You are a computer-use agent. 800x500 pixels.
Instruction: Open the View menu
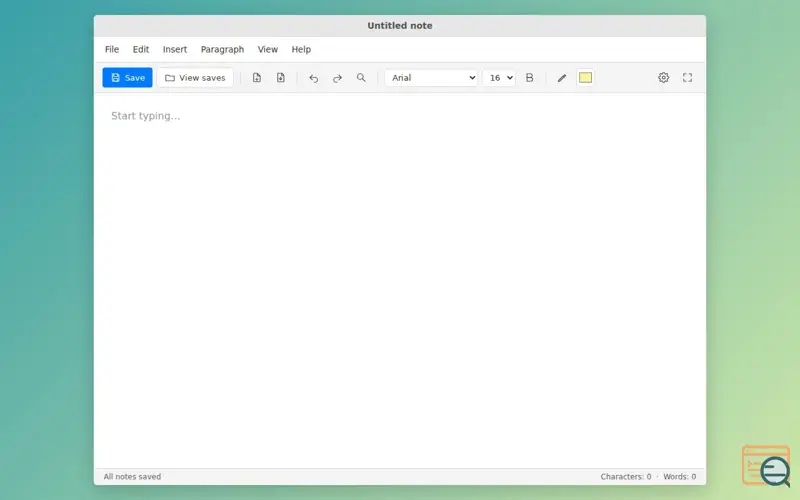click(x=267, y=49)
